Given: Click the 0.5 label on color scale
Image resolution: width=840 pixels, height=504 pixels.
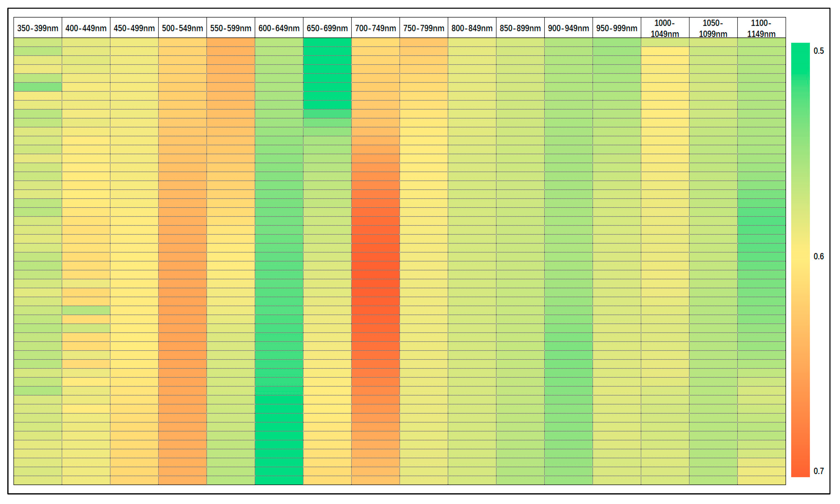Looking at the screenshot, I should pos(819,51).
